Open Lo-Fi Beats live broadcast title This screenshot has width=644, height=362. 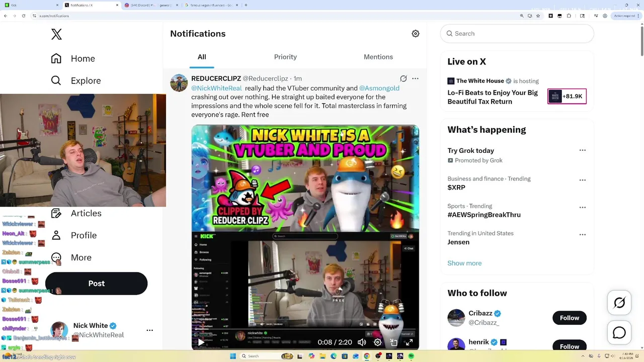pos(493,97)
